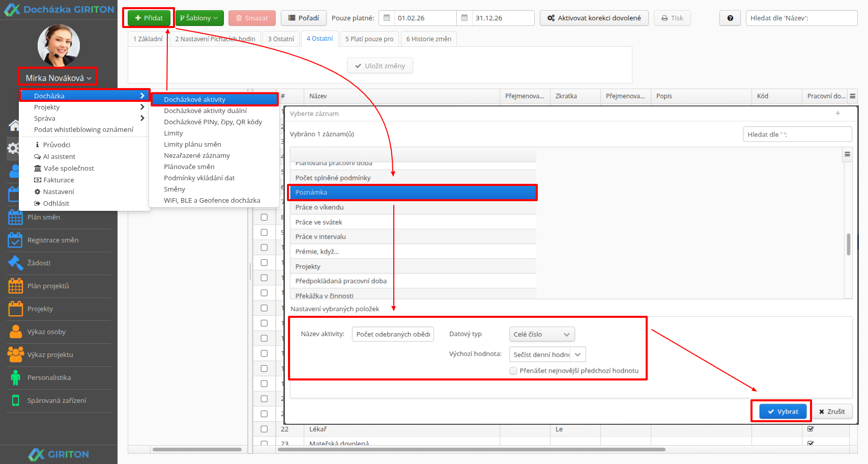The image size is (868, 464).
Task: Switch to the 5 Platí pouze pro tab
Action: 369,39
